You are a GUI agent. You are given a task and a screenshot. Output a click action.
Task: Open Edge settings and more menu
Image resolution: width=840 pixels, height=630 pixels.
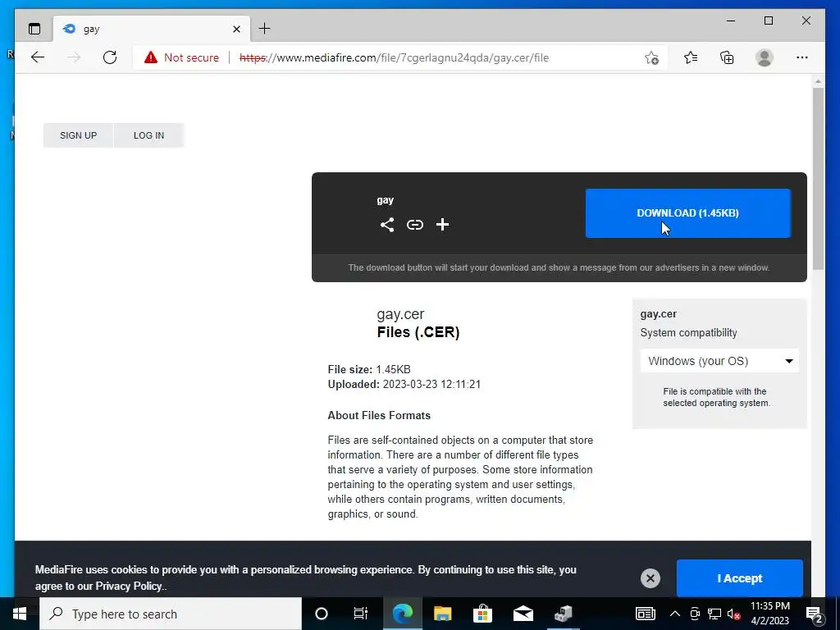point(802,57)
